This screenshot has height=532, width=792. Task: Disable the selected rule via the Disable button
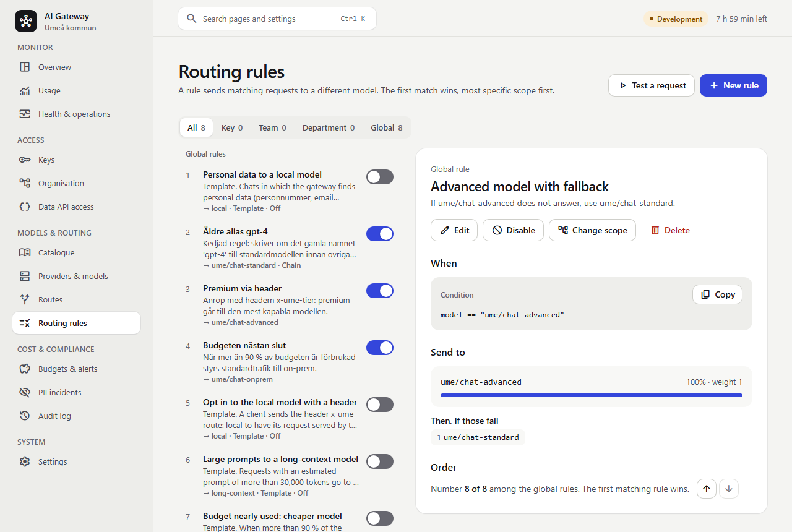tap(513, 230)
